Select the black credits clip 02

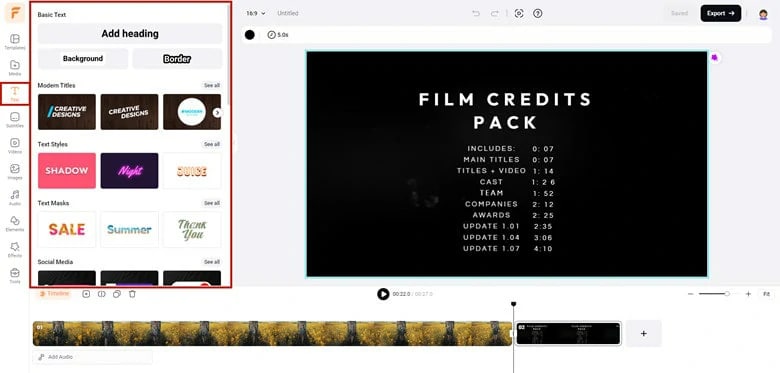point(569,333)
